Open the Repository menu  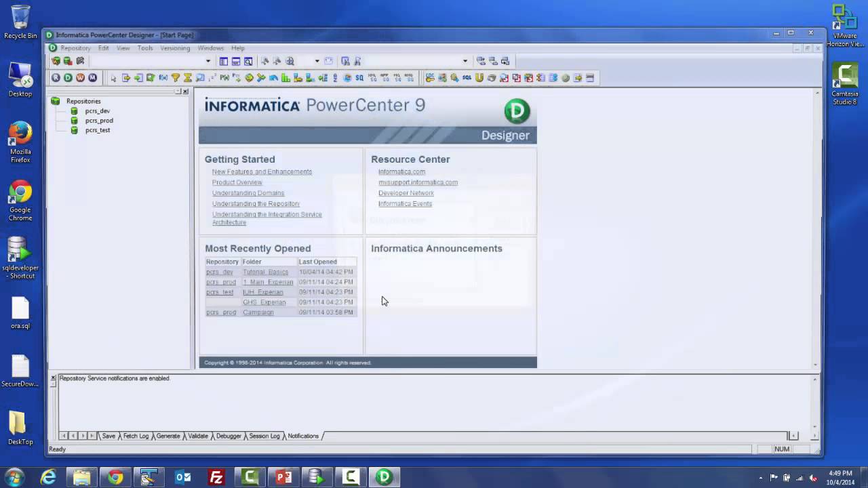point(75,48)
